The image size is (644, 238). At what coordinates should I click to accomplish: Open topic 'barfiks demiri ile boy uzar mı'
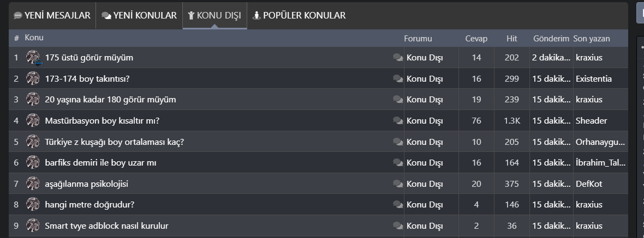pos(101,163)
